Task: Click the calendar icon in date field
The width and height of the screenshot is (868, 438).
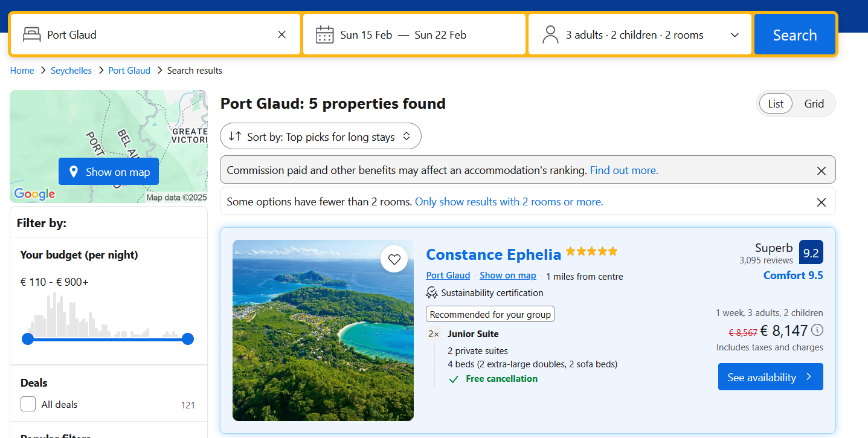Action: click(x=325, y=34)
